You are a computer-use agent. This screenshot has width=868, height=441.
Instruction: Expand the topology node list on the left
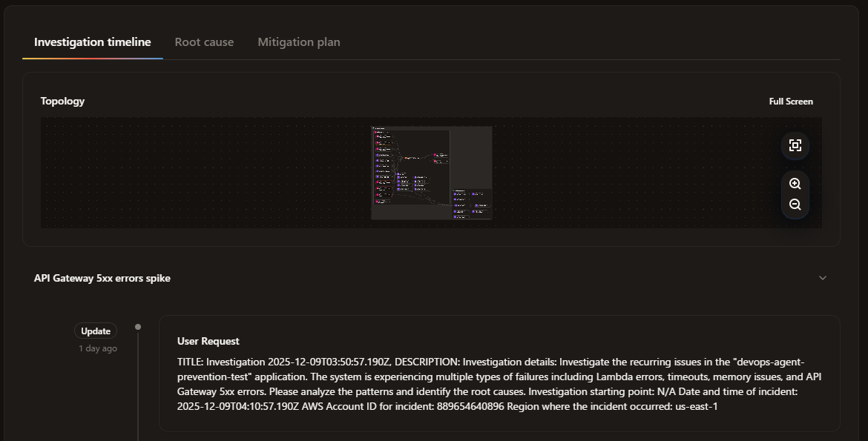[375, 132]
